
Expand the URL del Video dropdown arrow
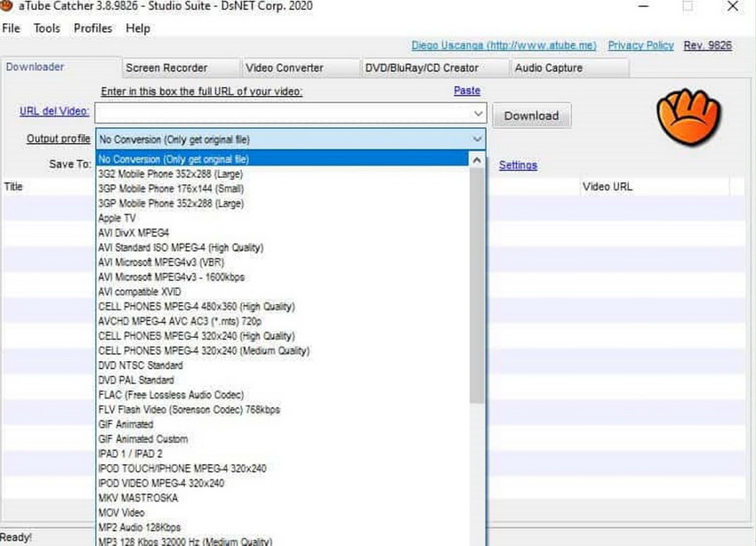pos(478,113)
